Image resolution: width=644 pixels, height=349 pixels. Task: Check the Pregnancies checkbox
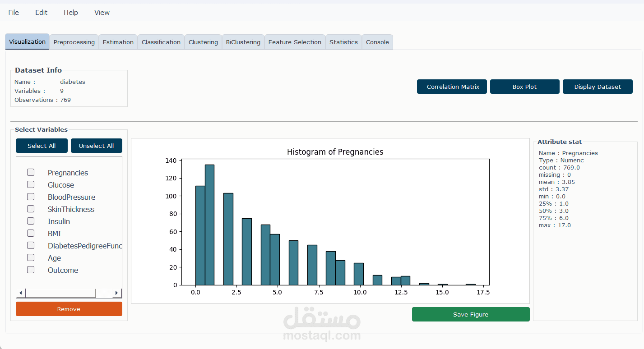pos(31,172)
